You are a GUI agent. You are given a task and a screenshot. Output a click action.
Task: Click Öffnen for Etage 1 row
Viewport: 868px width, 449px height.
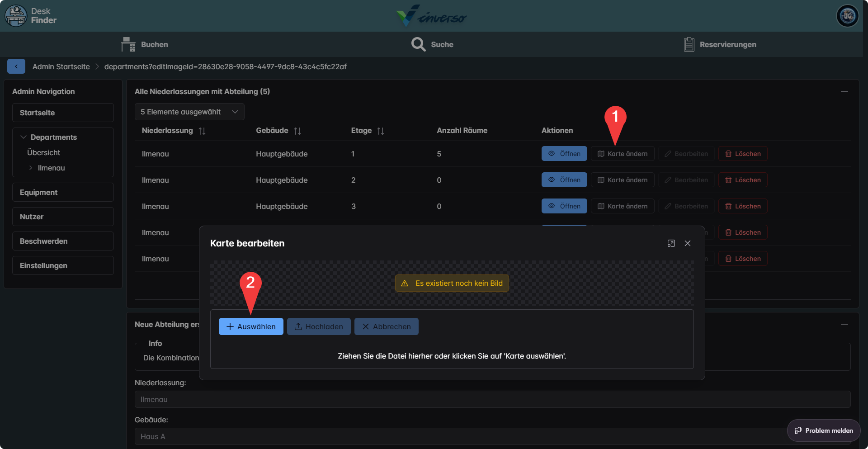[564, 154]
